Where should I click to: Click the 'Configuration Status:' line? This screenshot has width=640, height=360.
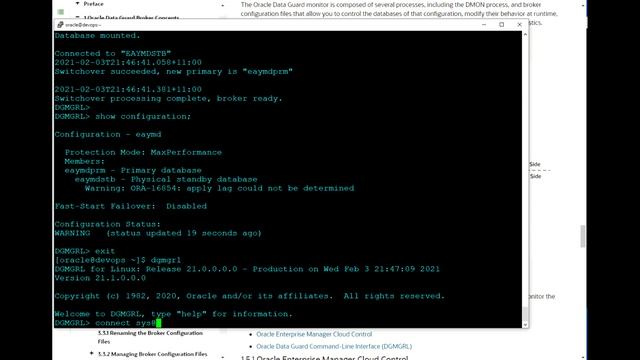point(108,224)
